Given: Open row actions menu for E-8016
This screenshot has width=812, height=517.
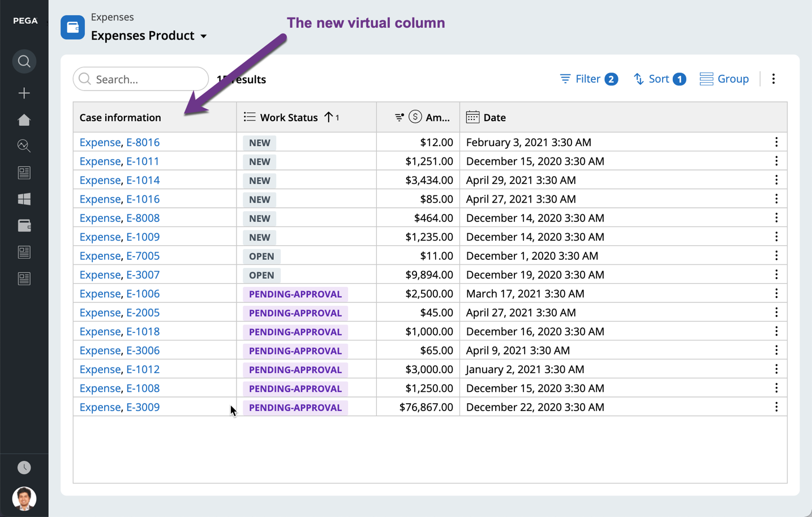Looking at the screenshot, I should tap(776, 142).
